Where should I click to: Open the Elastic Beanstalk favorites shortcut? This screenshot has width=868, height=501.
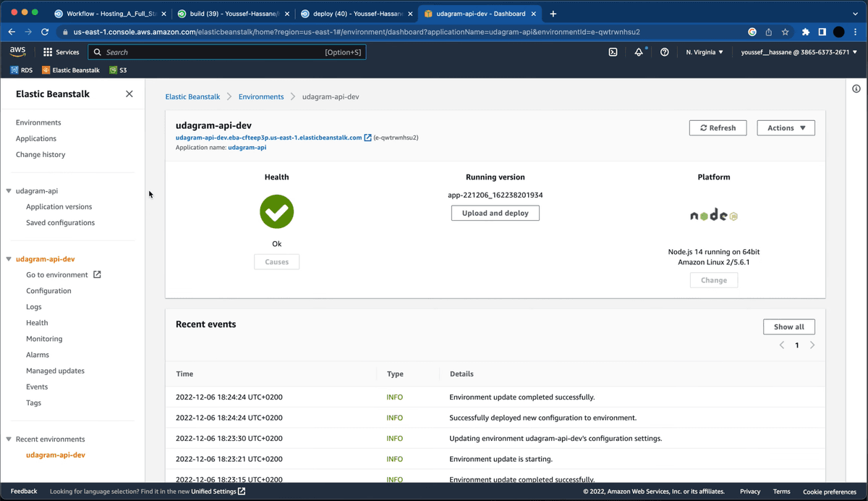70,70
